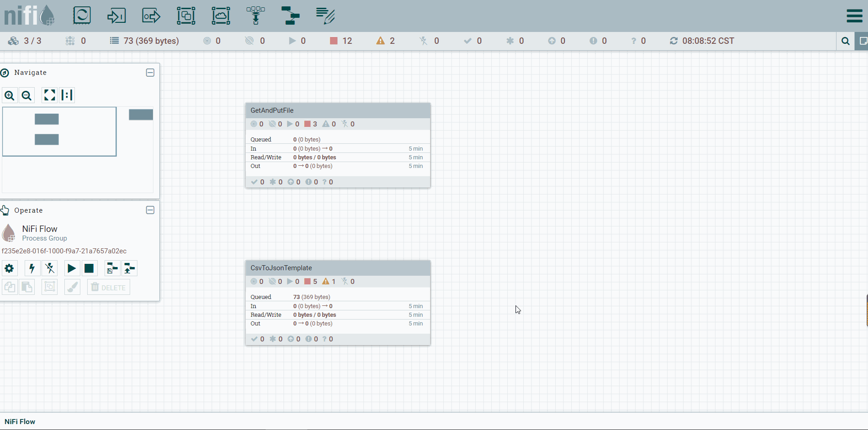Select the Template toolbar icon
This screenshot has height=430, width=868.
pyautogui.click(x=290, y=16)
